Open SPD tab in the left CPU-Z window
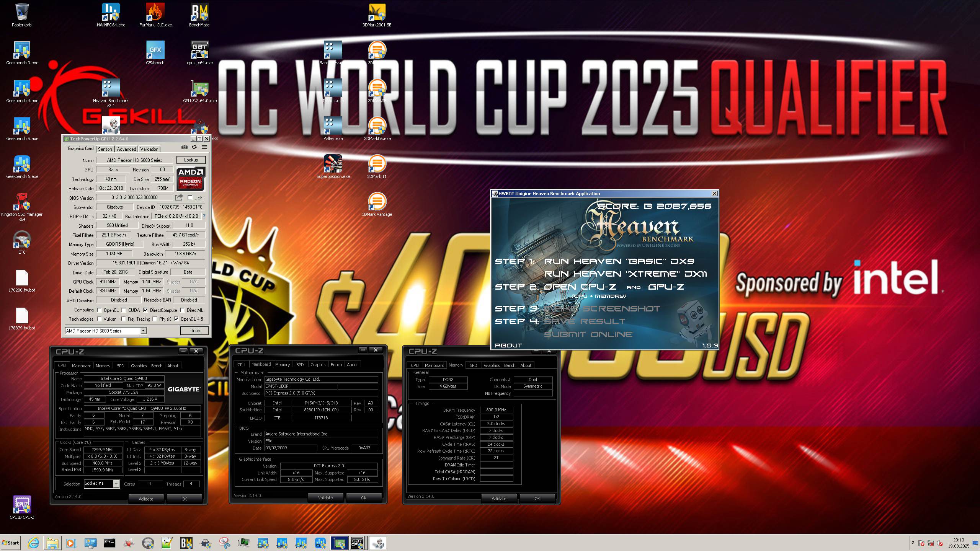The image size is (980, 551). click(x=120, y=366)
